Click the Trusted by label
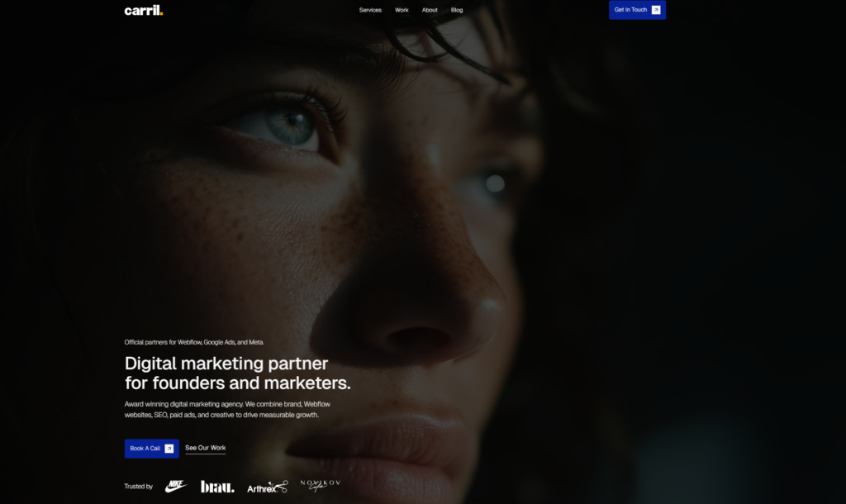The height and width of the screenshot is (504, 846). click(x=139, y=487)
